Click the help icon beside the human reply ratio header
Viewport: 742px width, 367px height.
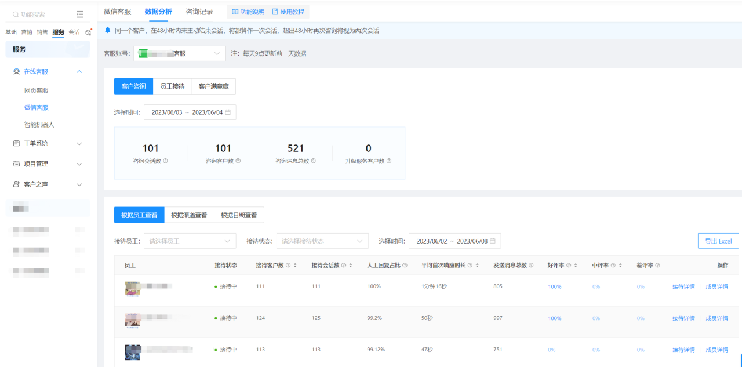(406, 266)
